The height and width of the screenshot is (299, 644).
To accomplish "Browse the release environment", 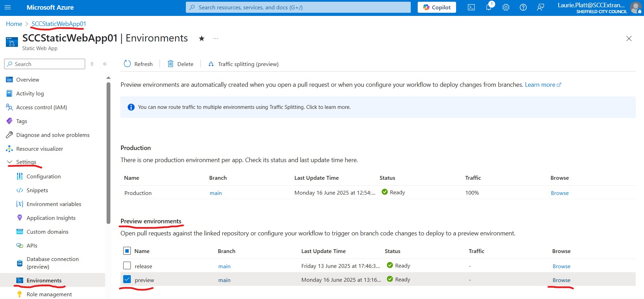I will coord(561,266).
